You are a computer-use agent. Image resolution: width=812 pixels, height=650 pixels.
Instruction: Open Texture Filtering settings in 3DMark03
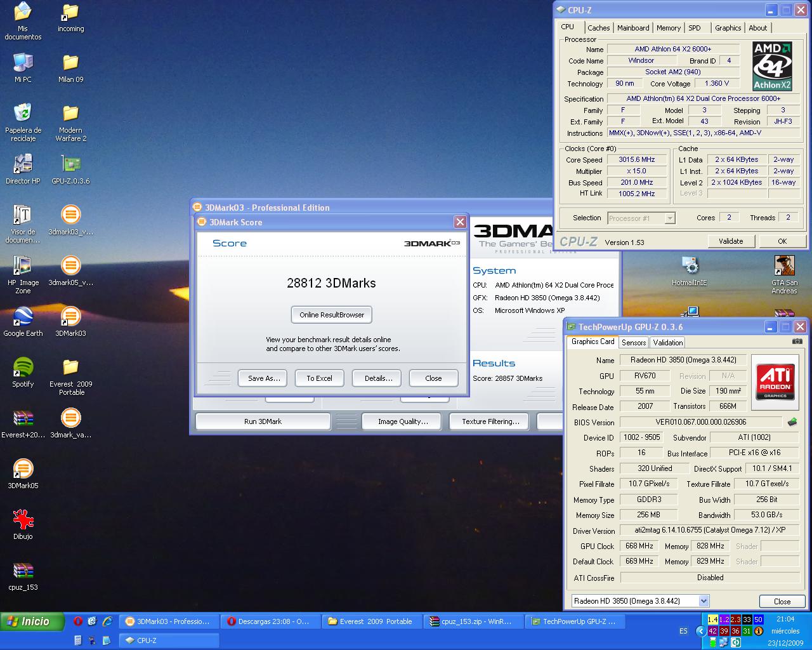point(490,421)
